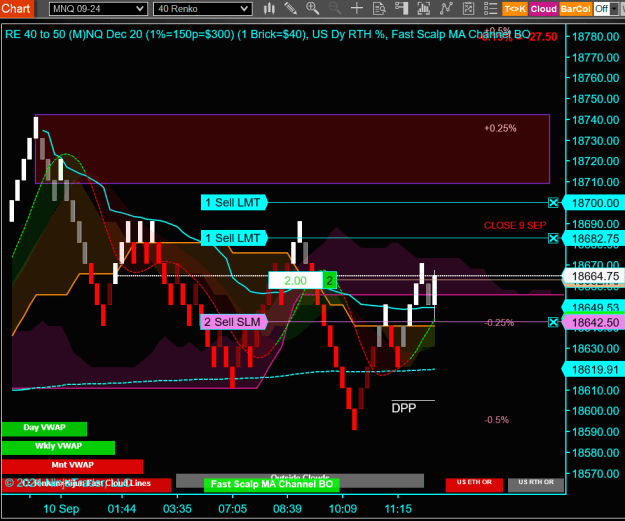Click the 18700.00 price axis order tag
The image size is (625, 521).
593,203
